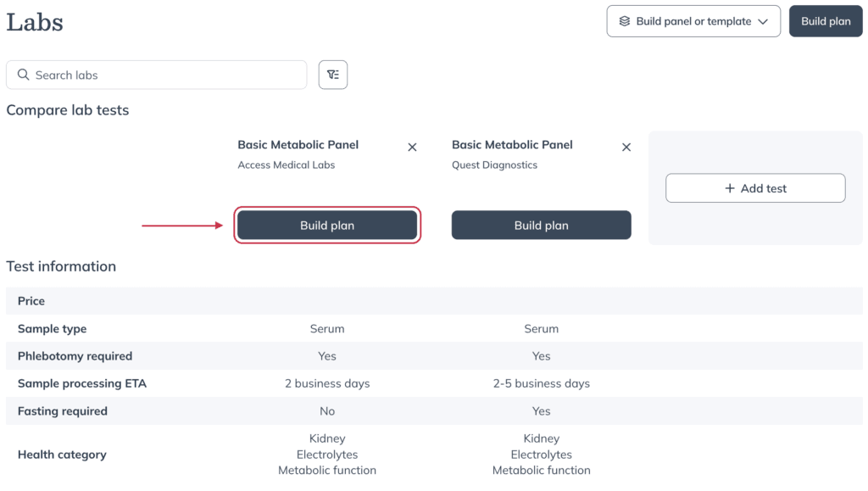The height and width of the screenshot is (491, 868).
Task: Add another test to the comparison
Action: pos(755,188)
